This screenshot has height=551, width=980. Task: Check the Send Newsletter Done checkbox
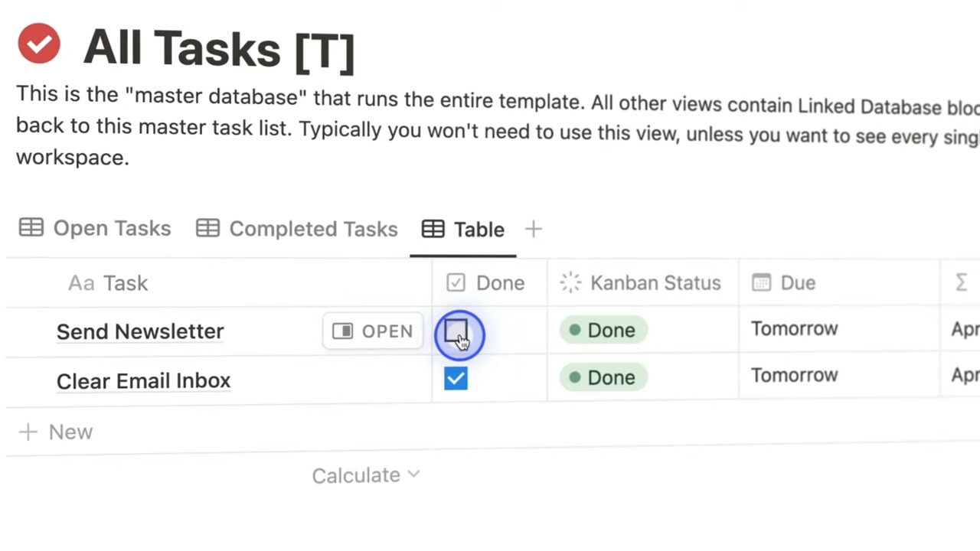point(456,331)
